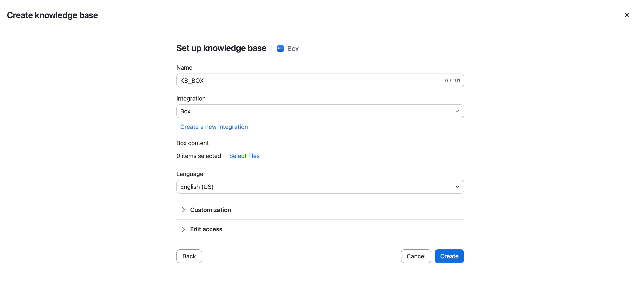Expand the Edit access section

[x=206, y=229]
